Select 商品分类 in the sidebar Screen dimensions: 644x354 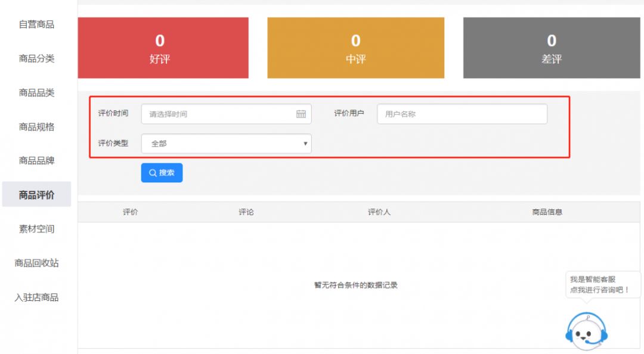pos(36,59)
